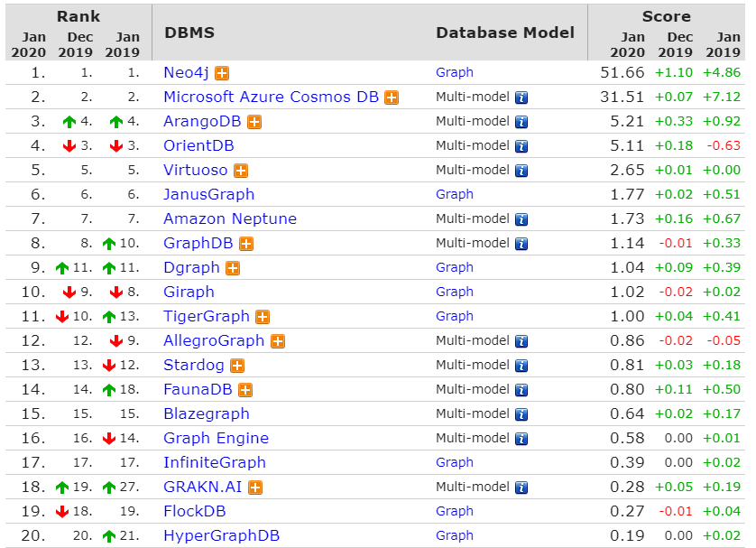This screenshot has width=756, height=548.
Task: Click the Graph model link for Giraph
Action: 455,292
